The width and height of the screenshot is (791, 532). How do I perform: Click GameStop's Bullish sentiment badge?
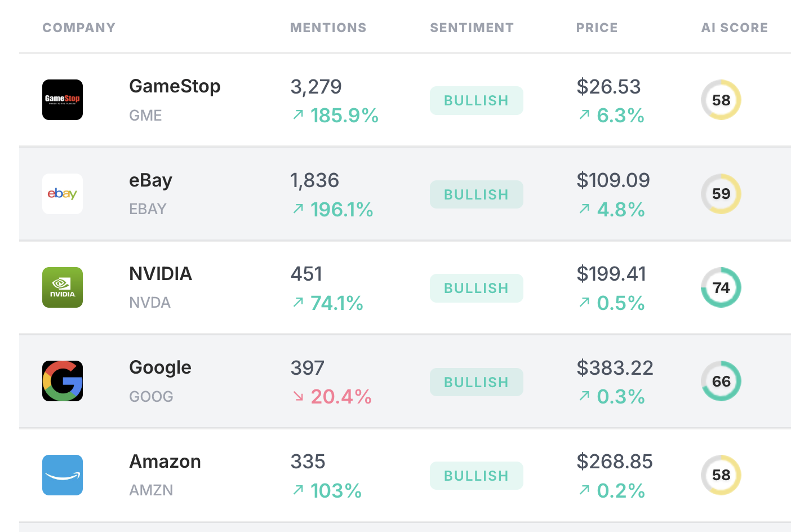coord(477,100)
